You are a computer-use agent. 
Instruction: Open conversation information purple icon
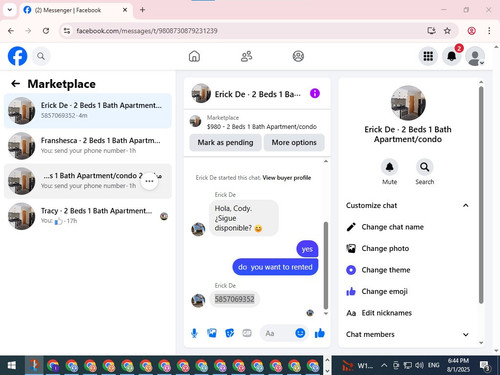[315, 93]
